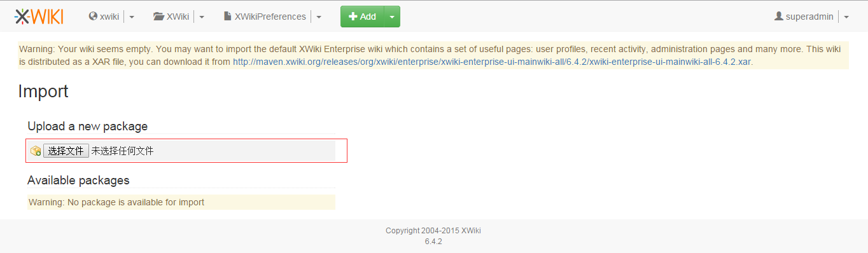Open the superadmin user profile
This screenshot has height=253, width=868.
pos(804,17)
